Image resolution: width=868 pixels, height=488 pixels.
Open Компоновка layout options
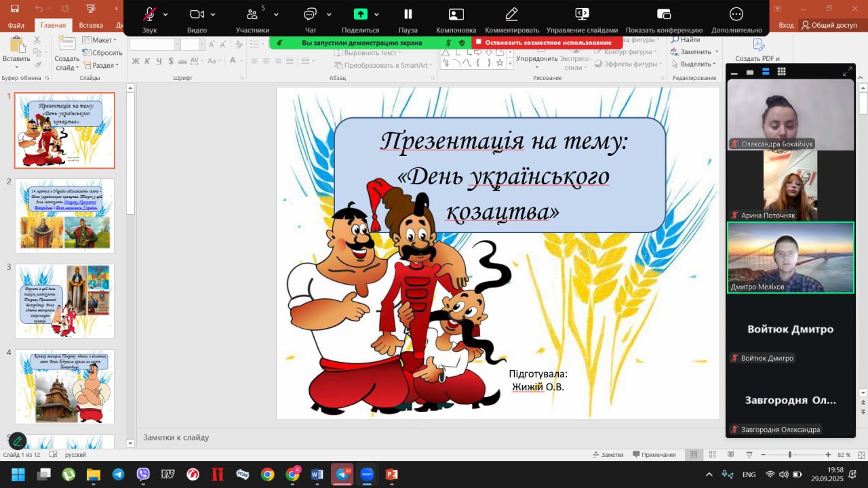coord(456,15)
